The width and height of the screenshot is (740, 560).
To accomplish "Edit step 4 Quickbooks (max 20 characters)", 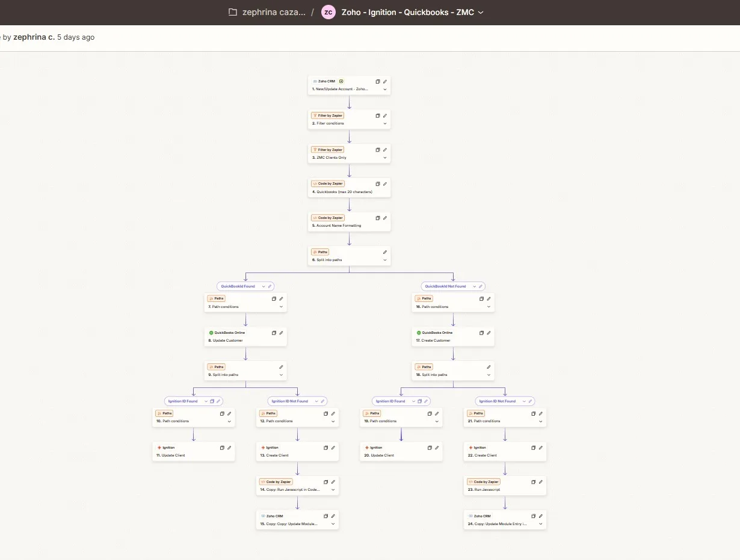I will [385, 184].
